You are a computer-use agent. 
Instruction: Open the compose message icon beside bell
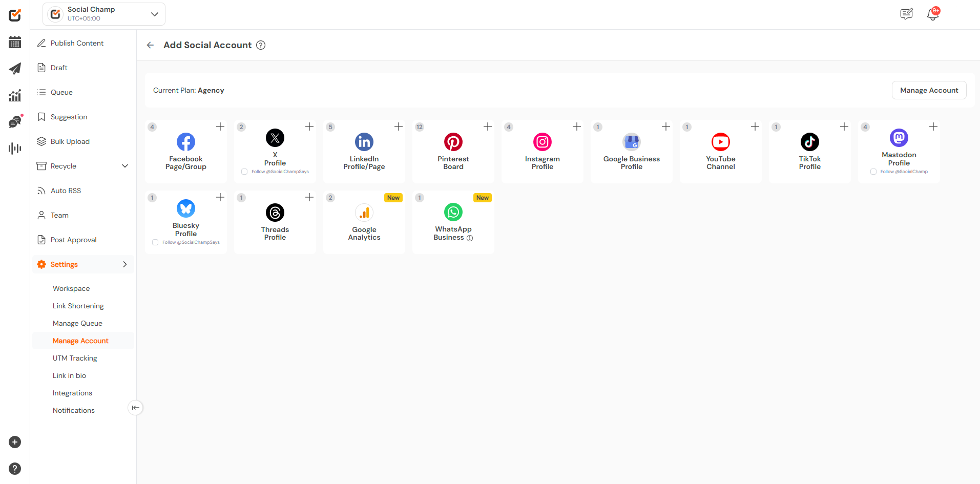click(x=907, y=14)
